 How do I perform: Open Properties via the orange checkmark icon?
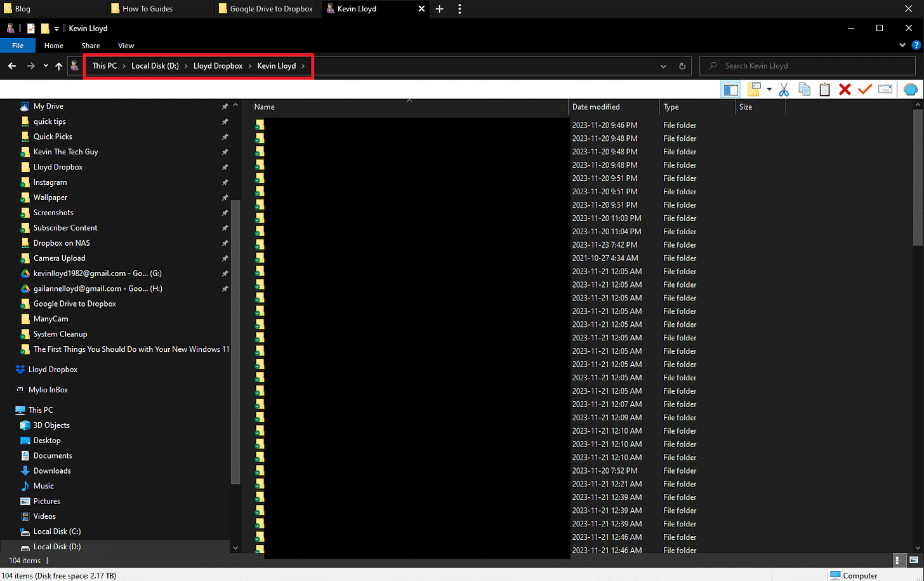[x=865, y=90]
